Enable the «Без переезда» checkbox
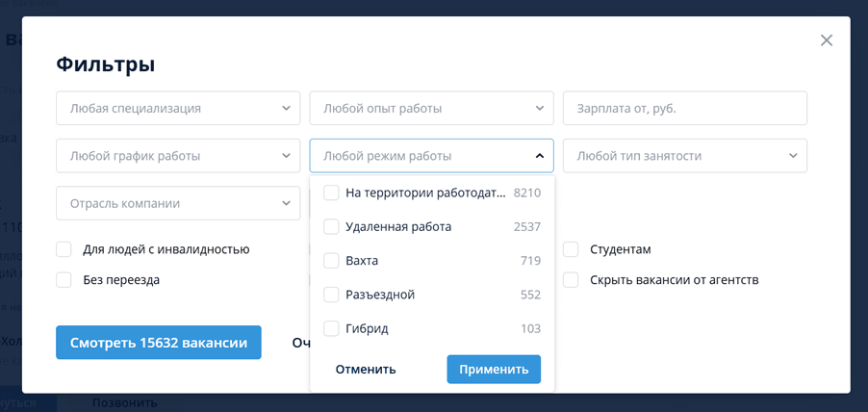Viewport: 868px width, 412px height. [64, 280]
